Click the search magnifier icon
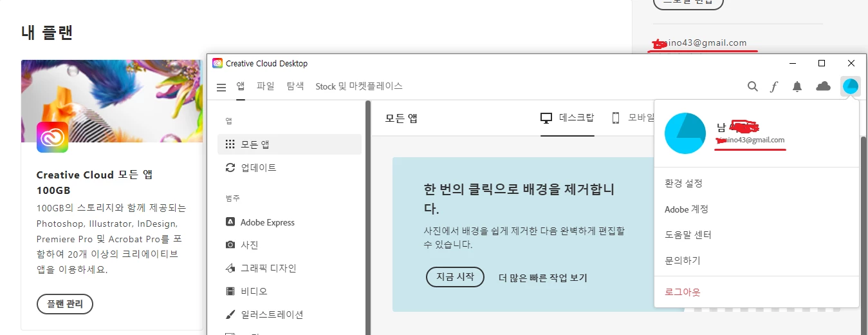The height and width of the screenshot is (335, 868). point(752,86)
